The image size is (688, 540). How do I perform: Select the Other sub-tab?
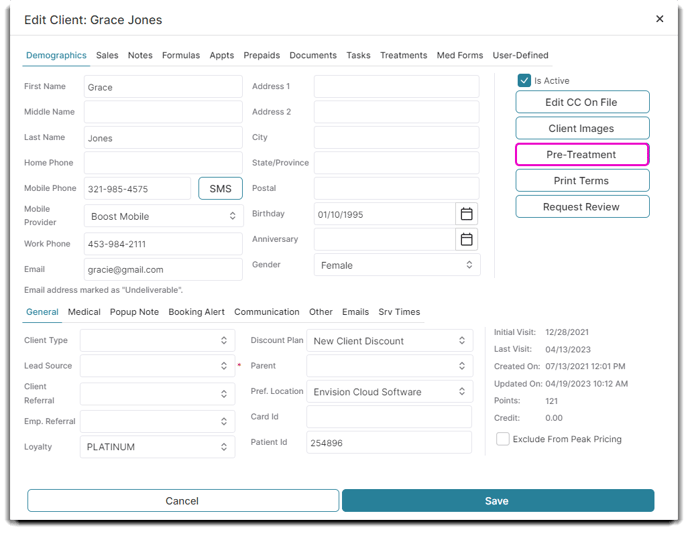tap(321, 312)
